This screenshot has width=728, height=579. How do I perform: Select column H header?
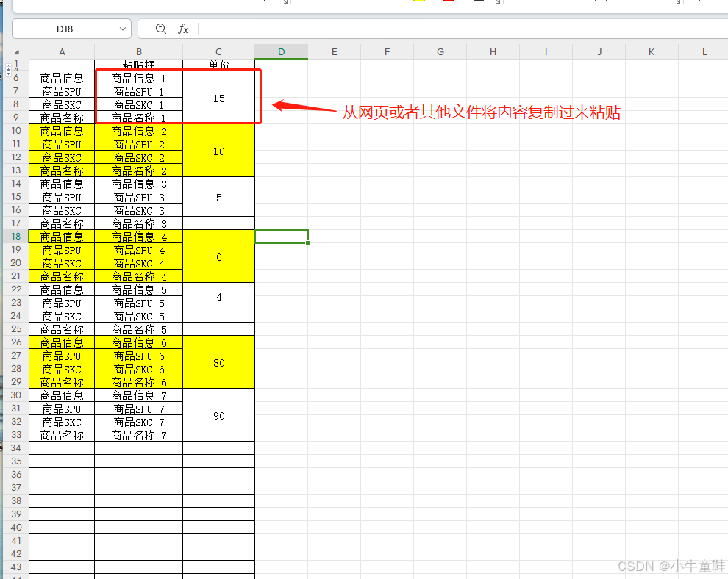[493, 52]
